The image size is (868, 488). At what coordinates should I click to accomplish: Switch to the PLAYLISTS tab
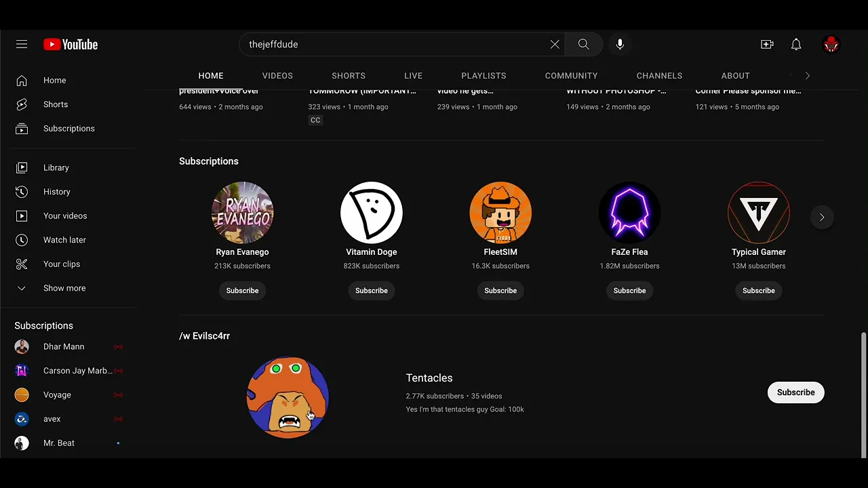(x=484, y=76)
